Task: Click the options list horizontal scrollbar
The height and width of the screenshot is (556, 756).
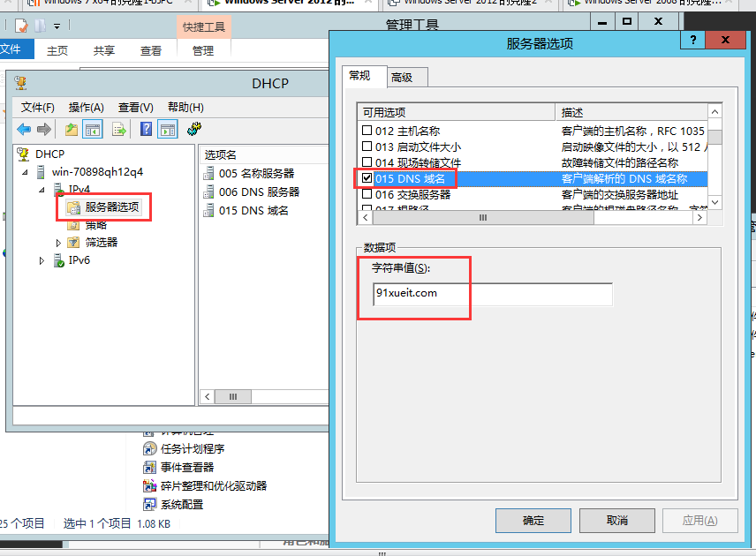Action: coord(482,217)
